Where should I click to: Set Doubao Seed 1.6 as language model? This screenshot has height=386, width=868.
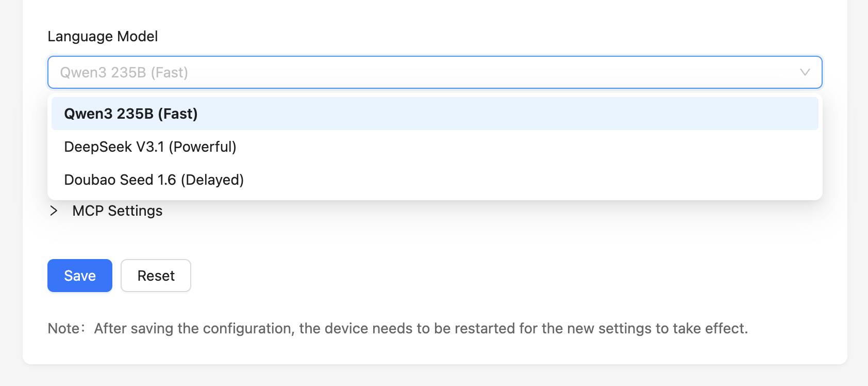pyautogui.click(x=154, y=180)
